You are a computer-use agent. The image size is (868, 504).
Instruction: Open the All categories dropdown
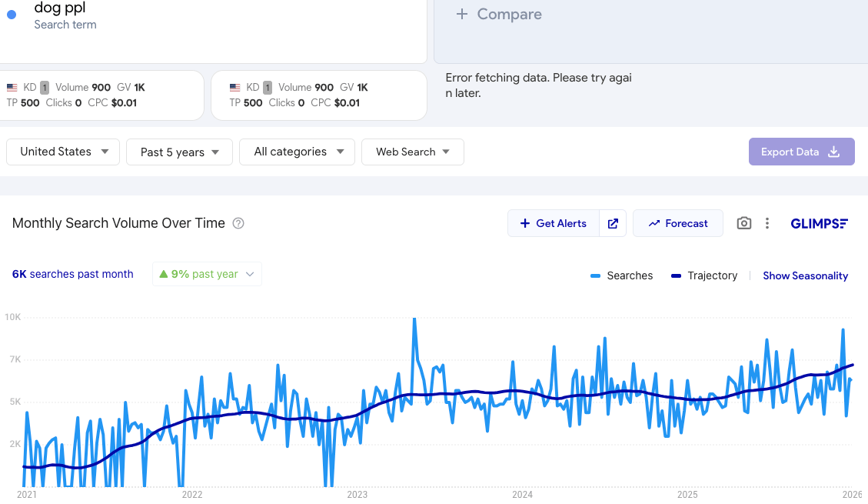point(297,152)
